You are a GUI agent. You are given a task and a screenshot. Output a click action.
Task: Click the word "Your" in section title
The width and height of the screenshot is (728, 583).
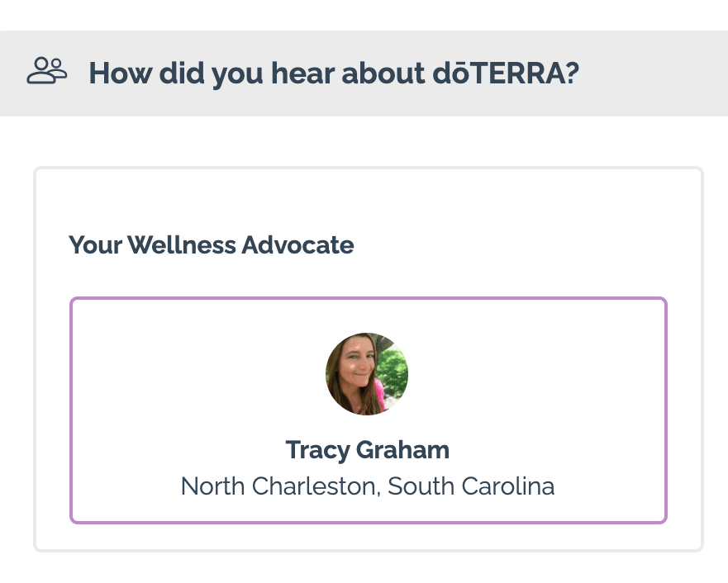(95, 245)
